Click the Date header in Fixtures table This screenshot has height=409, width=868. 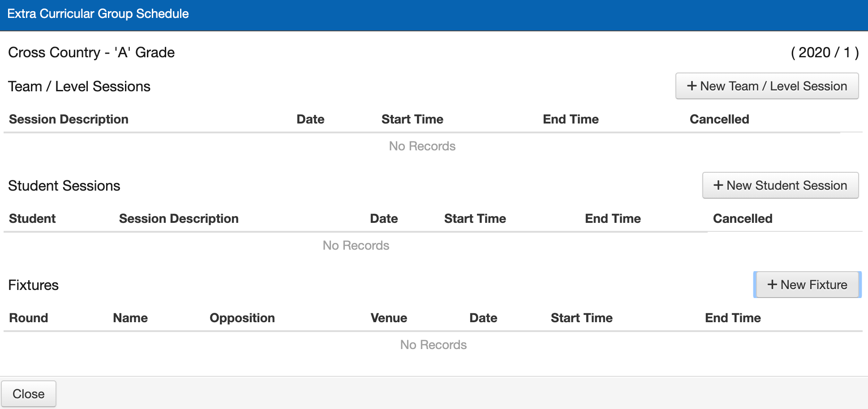tap(483, 318)
